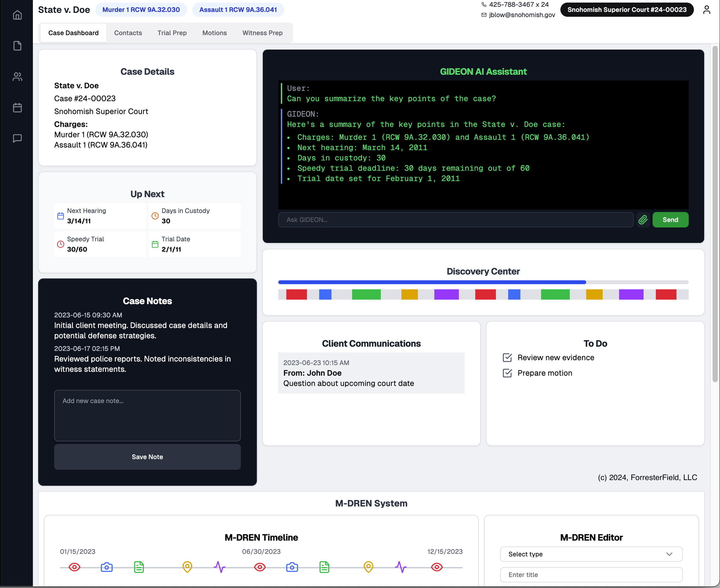Switch to the Trial Prep tab
Viewport: 720px width, 588px height.
tap(172, 33)
